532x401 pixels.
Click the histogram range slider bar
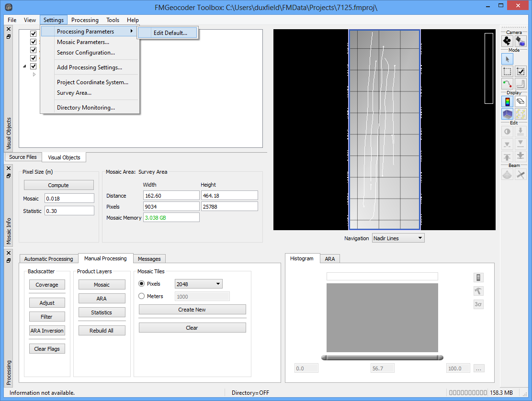coord(382,357)
